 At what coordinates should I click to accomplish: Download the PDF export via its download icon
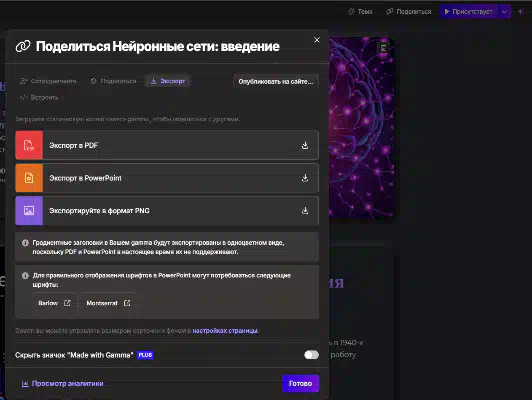point(305,145)
